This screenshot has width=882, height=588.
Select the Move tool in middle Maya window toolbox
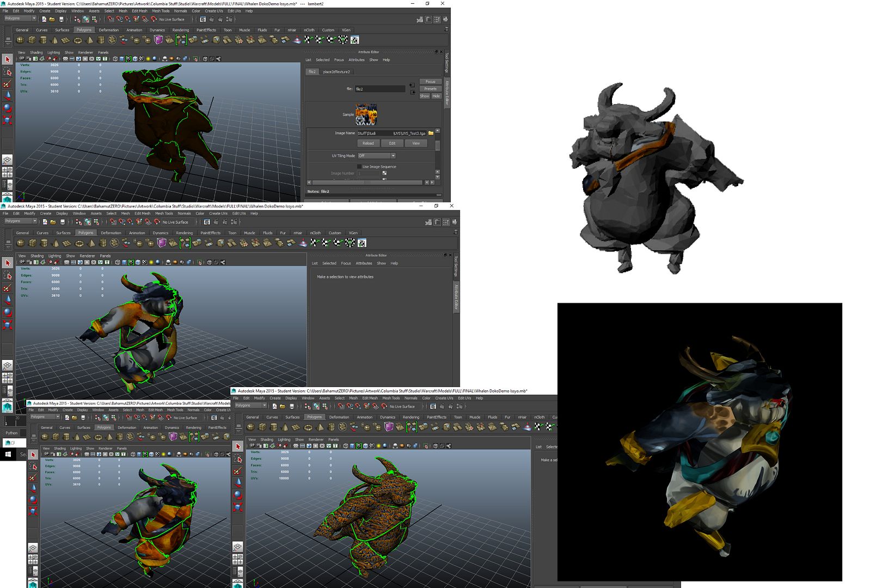click(x=8, y=299)
